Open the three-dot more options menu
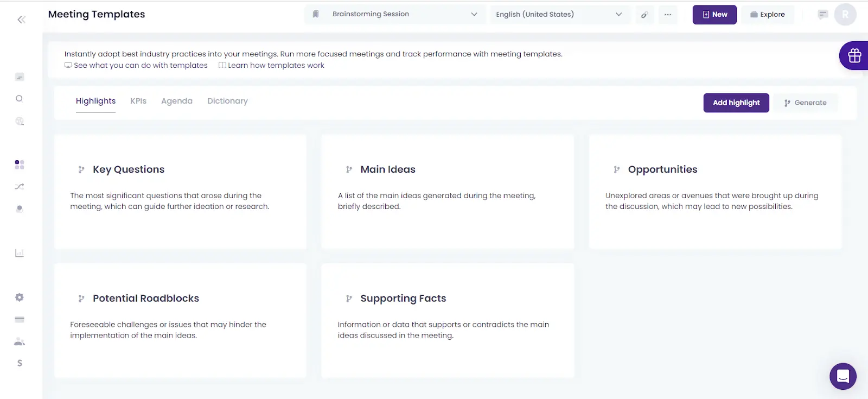Screen dimensions: 868x399 pos(668,15)
